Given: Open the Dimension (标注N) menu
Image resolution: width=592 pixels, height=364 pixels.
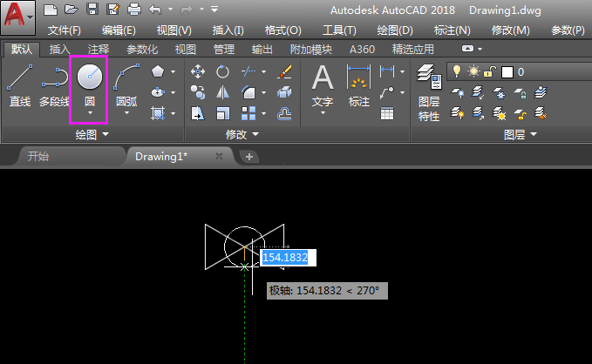Looking at the screenshot, I should (x=452, y=30).
